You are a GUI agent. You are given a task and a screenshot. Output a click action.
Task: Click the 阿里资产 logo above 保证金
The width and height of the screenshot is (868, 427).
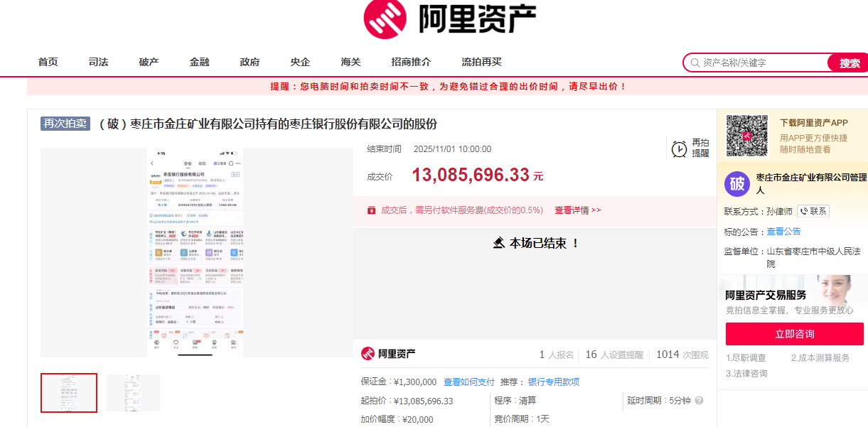388,354
